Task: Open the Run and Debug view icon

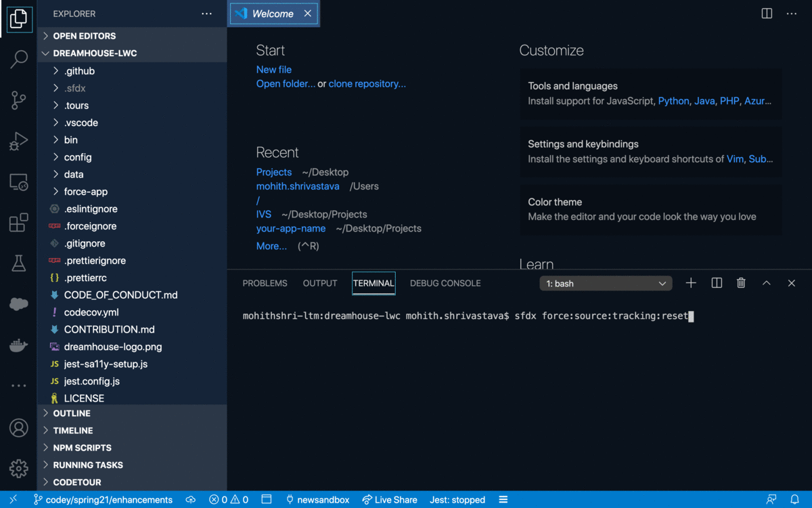Action: click(x=19, y=141)
